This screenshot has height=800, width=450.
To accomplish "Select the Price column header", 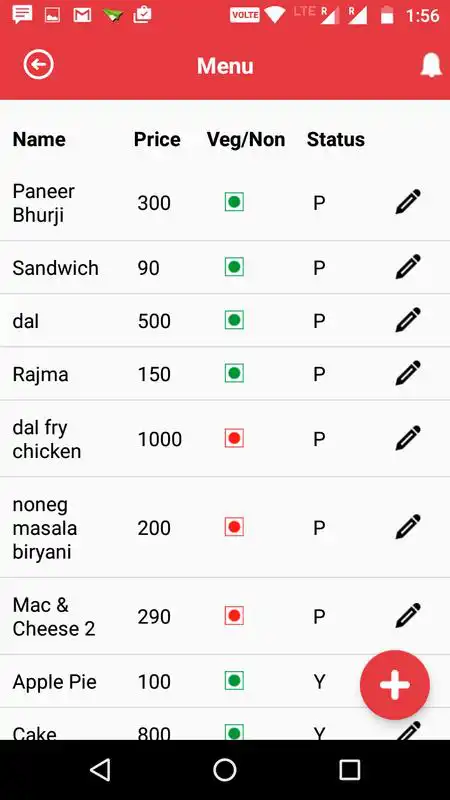I will [x=157, y=139].
